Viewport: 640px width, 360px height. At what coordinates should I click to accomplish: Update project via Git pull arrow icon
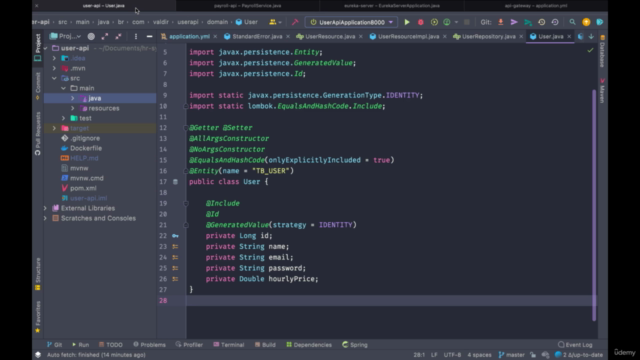click(500, 22)
